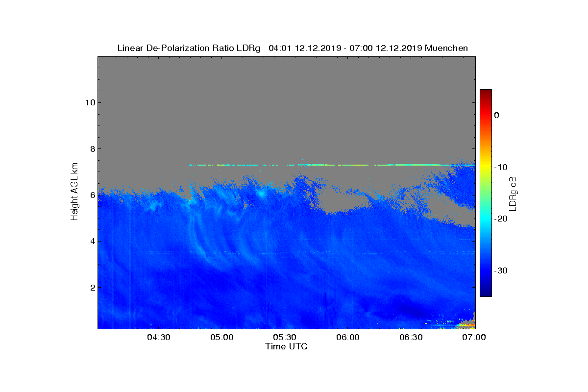The width and height of the screenshot is (588, 392).
Task: Click the colorbar at the -20 dB cyan level
Action: tap(486, 219)
